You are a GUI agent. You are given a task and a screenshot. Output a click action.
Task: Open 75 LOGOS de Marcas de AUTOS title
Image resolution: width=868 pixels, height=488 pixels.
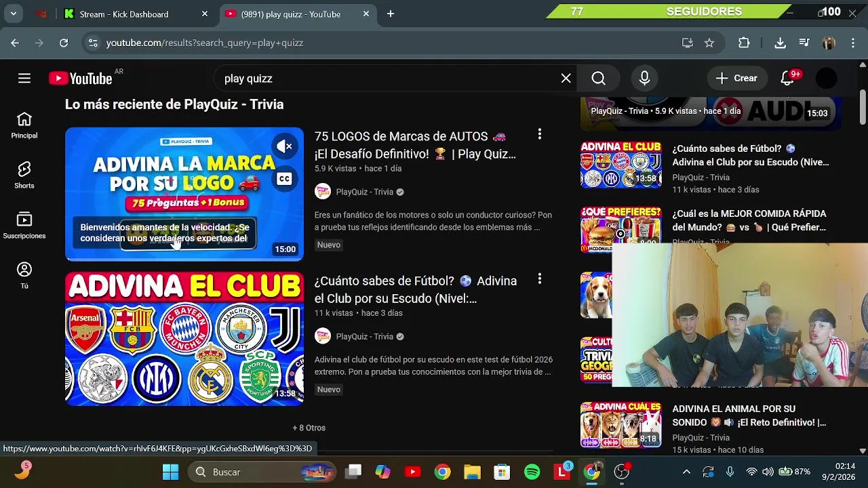point(415,145)
